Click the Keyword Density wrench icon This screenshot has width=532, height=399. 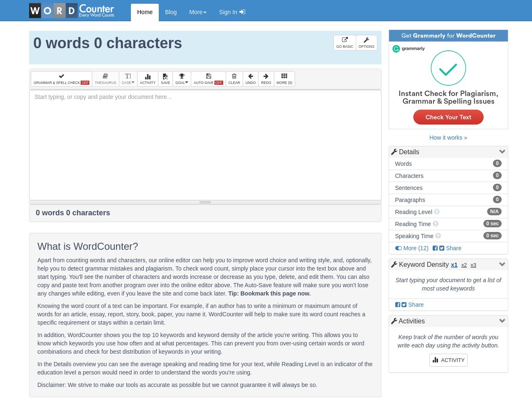394,264
